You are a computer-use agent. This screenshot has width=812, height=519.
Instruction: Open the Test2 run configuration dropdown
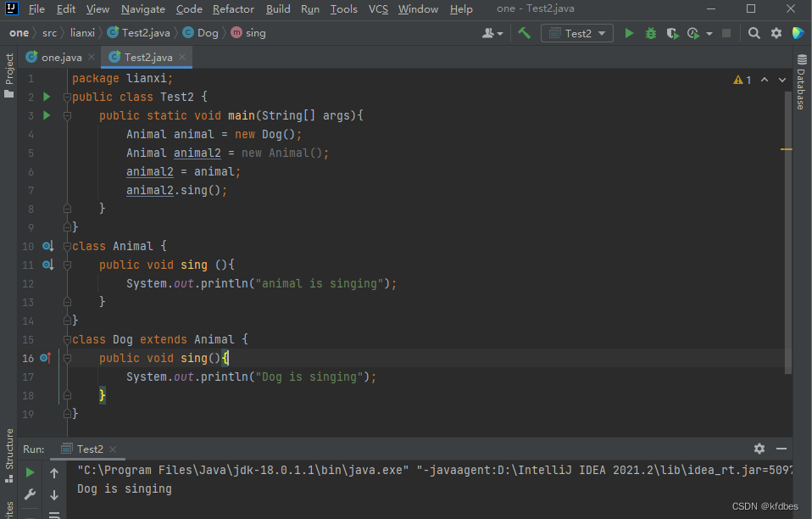click(x=578, y=33)
